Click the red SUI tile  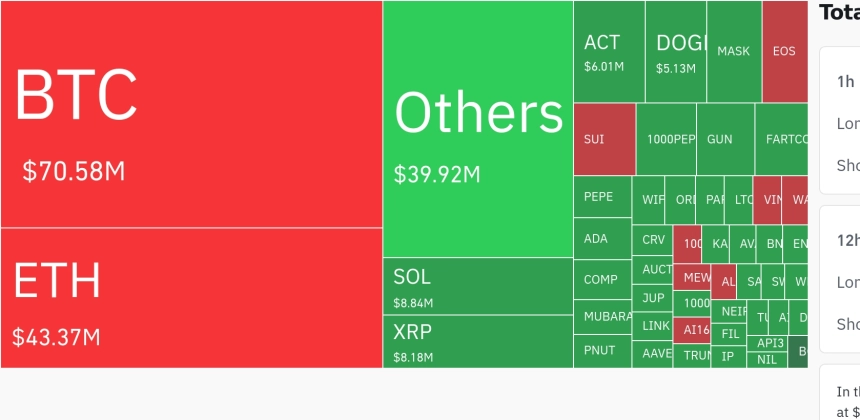click(604, 139)
